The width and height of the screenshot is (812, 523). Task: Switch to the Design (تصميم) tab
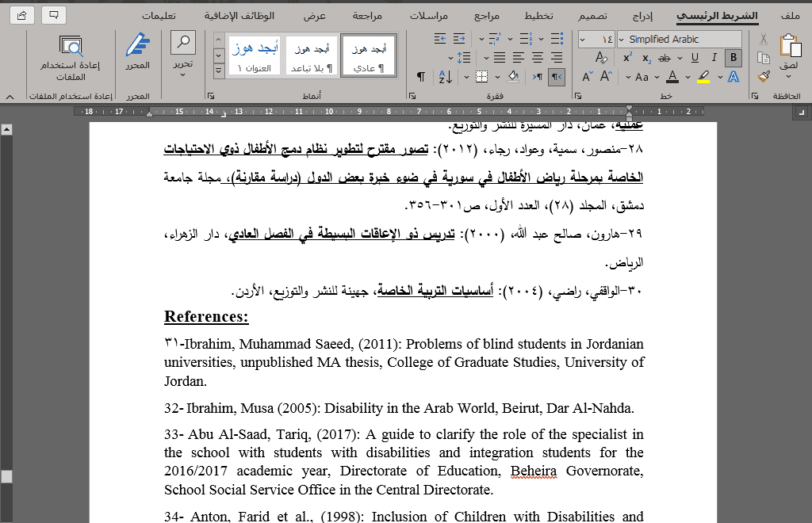tap(592, 16)
